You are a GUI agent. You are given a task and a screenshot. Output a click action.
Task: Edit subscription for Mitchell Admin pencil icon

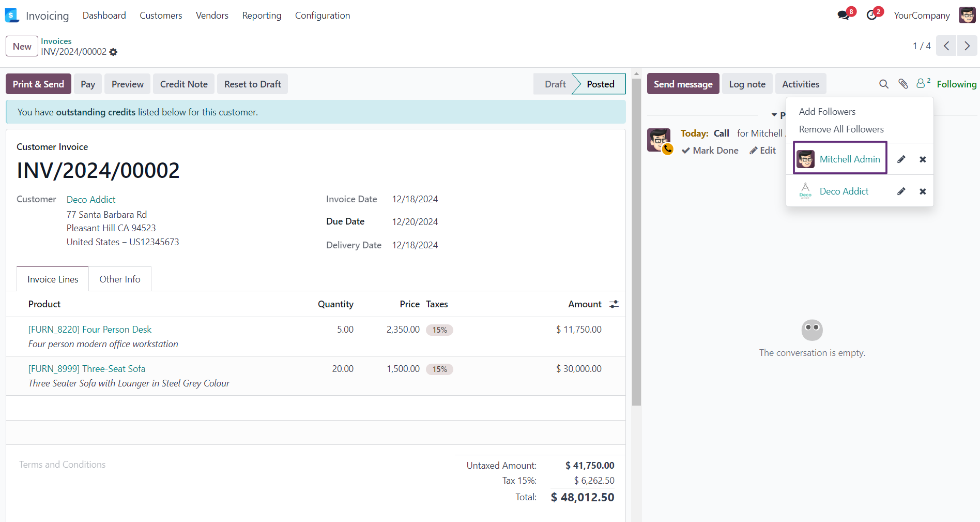901,159
